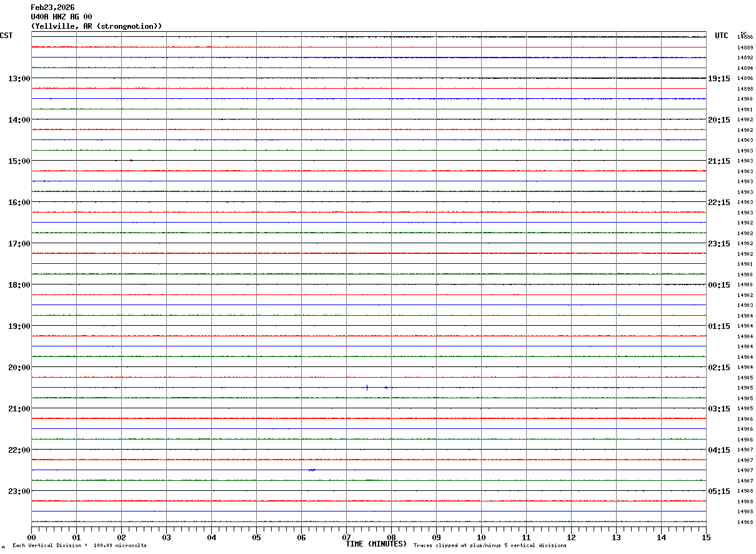Click the Each Vertical Division scale note
756x554 pixels.
point(79,546)
